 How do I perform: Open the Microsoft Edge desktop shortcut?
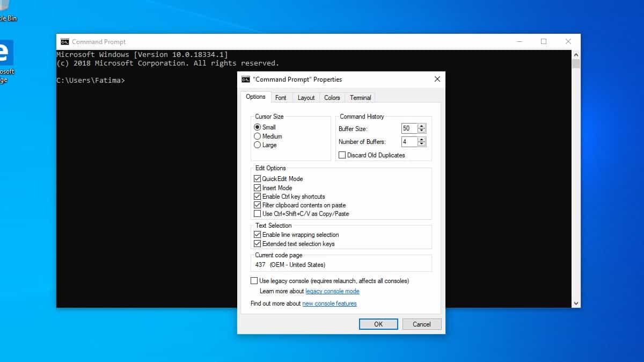(x=5, y=61)
